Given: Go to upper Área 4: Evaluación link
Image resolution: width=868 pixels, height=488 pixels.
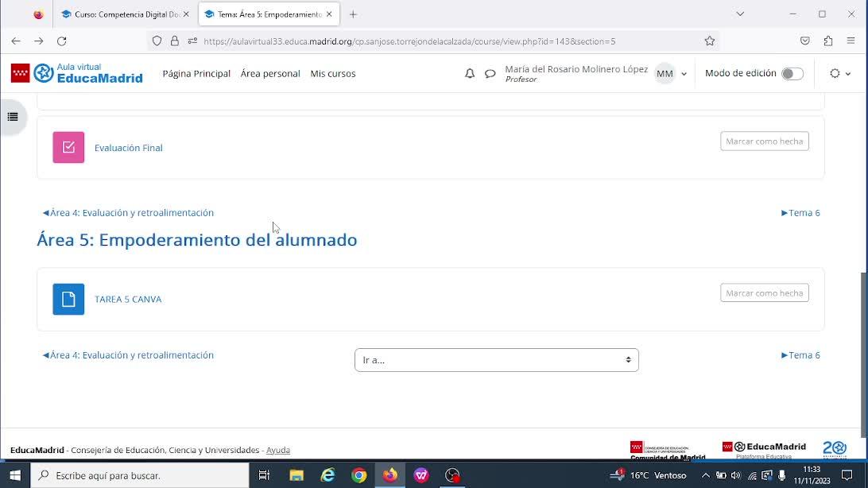Looking at the screenshot, I should point(128,213).
